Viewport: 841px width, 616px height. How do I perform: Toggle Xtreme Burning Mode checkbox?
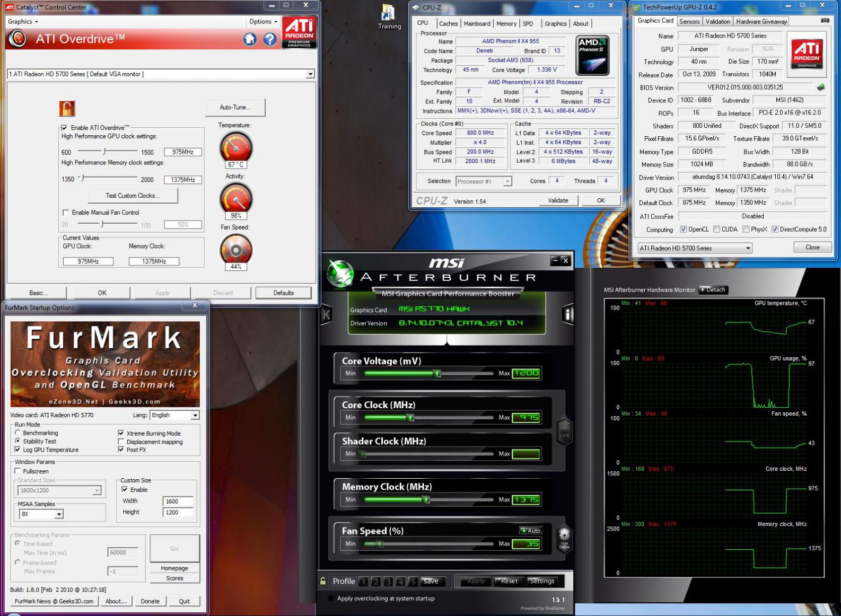121,433
